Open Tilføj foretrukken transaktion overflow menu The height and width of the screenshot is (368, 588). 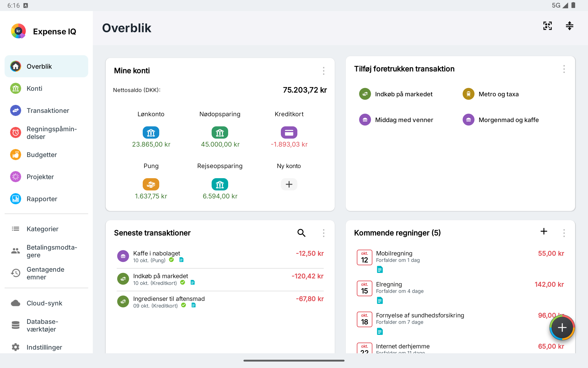pyautogui.click(x=564, y=69)
